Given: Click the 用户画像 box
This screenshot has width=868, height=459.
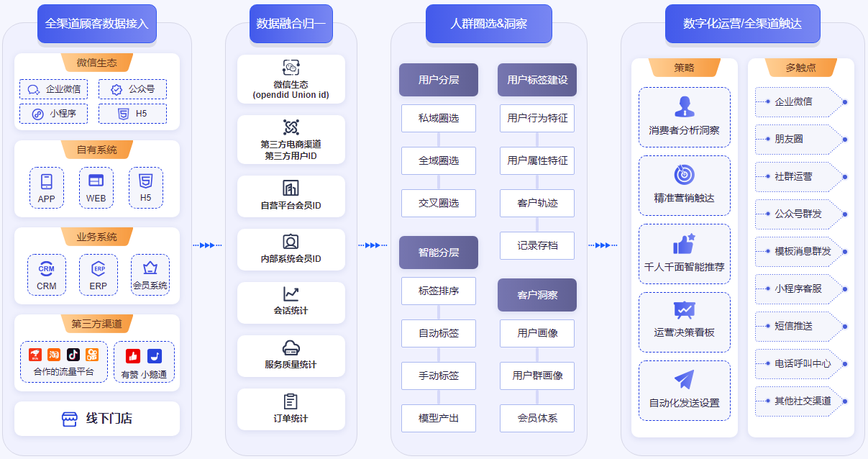Looking at the screenshot, I should coord(537,333).
